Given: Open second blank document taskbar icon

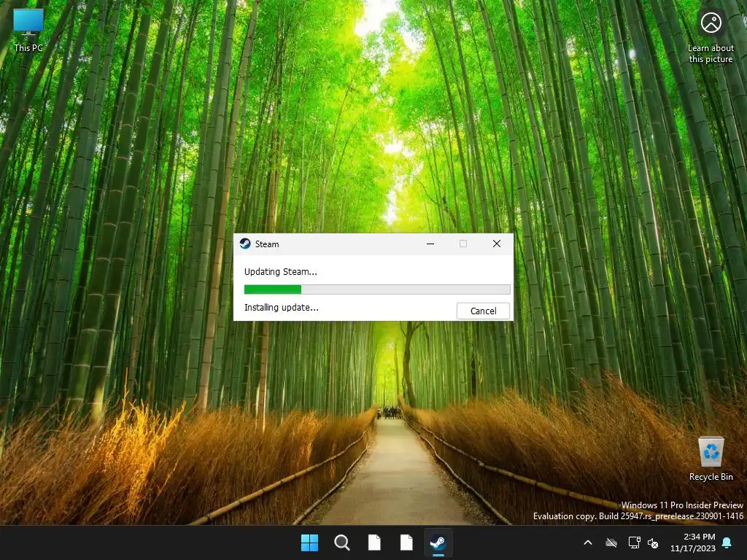Looking at the screenshot, I should tap(406, 542).
